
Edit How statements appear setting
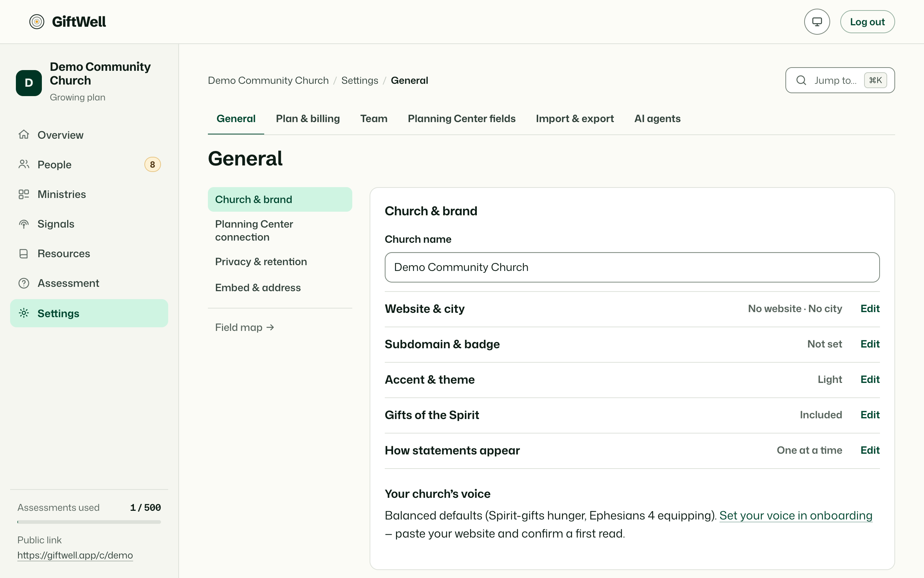click(870, 450)
